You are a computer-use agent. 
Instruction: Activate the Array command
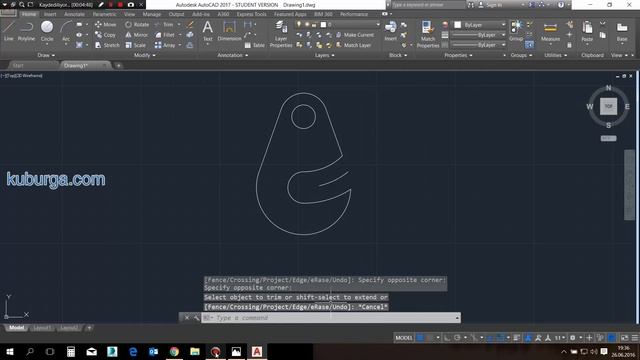165,45
